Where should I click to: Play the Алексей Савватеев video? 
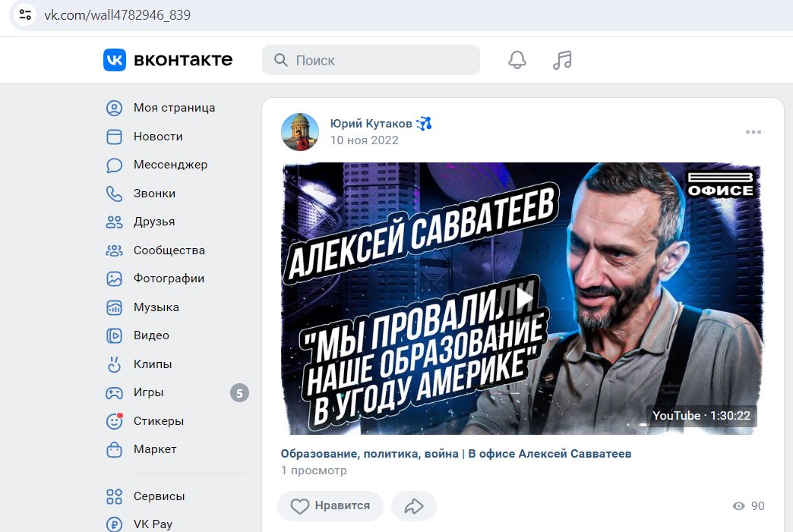point(522,298)
